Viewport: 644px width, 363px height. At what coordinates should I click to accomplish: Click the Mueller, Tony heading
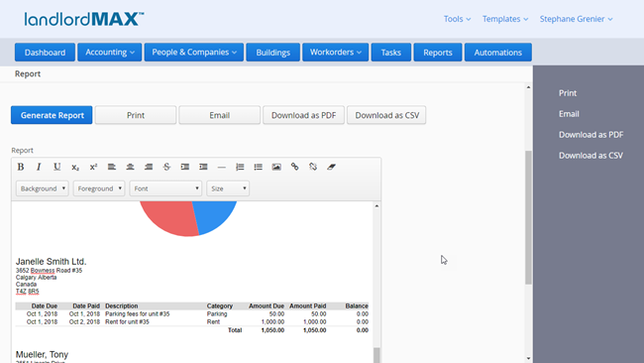[42, 354]
